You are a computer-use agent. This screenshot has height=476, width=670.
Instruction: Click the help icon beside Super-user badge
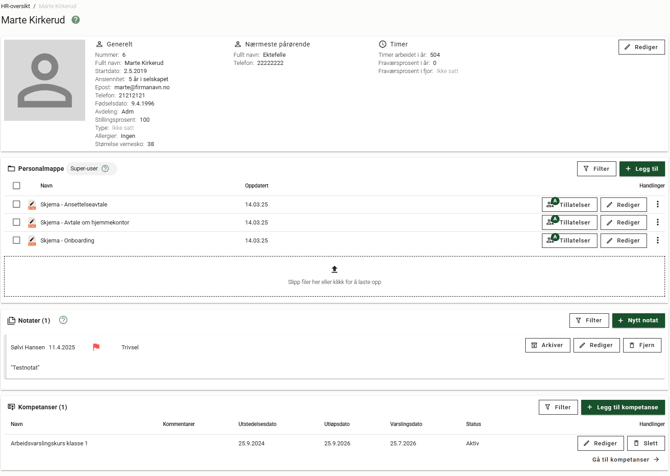tap(105, 169)
